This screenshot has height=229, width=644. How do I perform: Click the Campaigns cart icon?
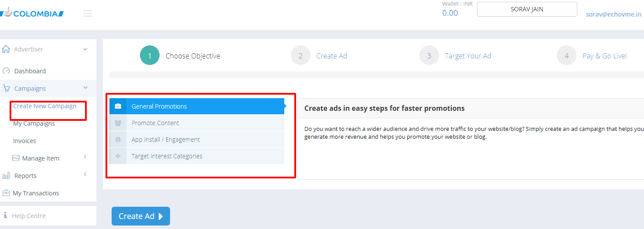(6, 89)
